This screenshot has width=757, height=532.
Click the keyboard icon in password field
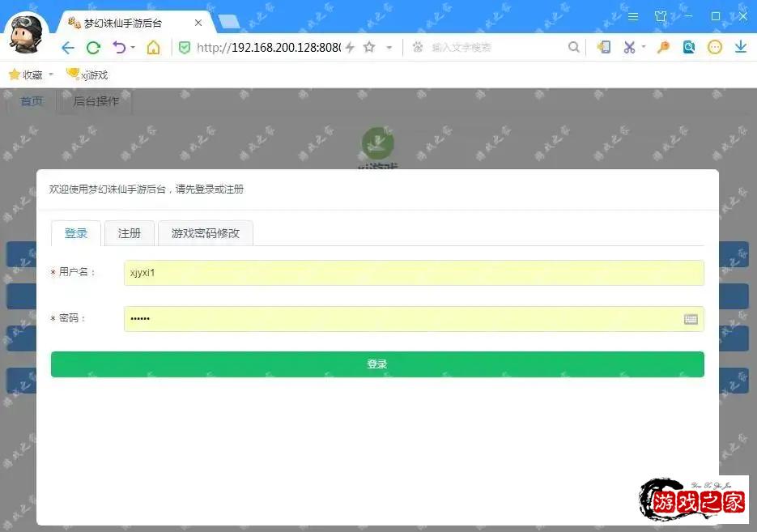click(691, 318)
